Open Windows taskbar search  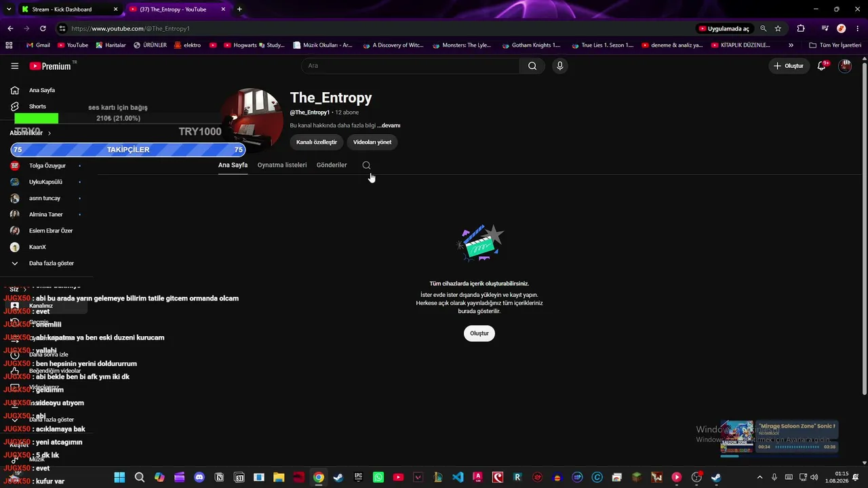[139, 477]
